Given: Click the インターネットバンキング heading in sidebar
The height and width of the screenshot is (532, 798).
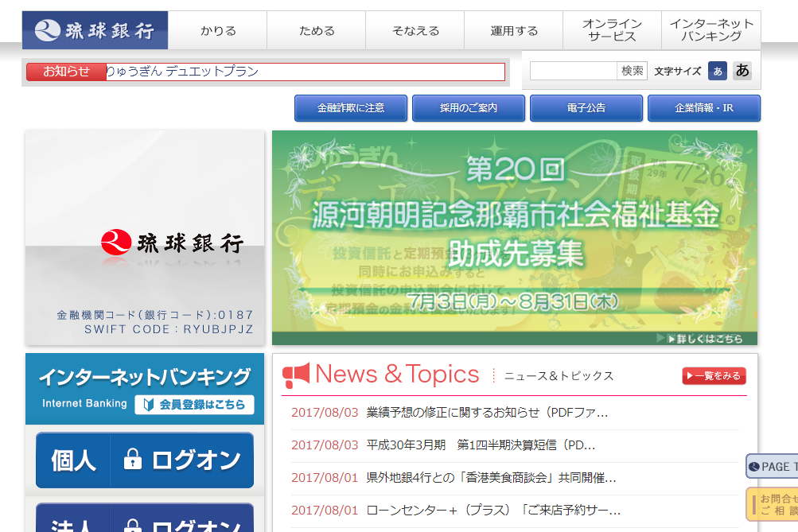Looking at the screenshot, I should [145, 377].
